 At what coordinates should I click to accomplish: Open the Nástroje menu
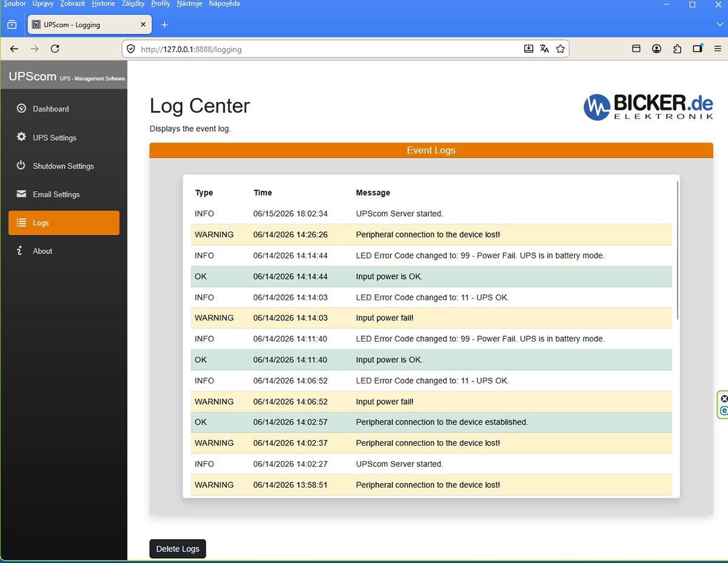pos(190,4)
